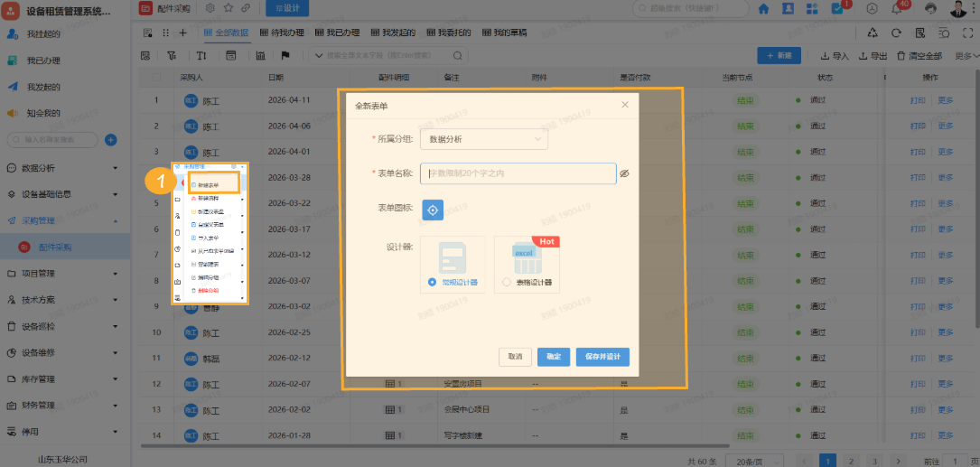The height and width of the screenshot is (467, 980).
Task: Switch to the 待我办理 tab
Action: pyautogui.click(x=283, y=33)
